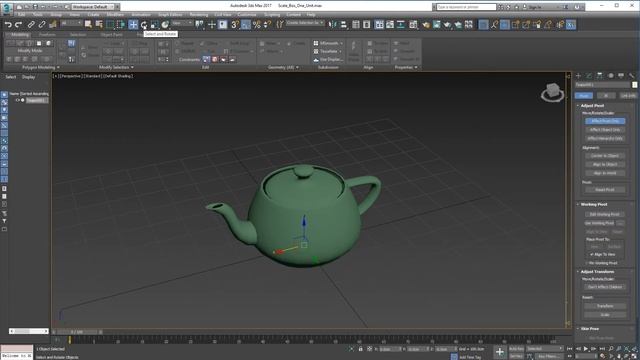Open the Toggle Layer Explorer icon
Viewport: 640px width, 360px height.
(367, 25)
